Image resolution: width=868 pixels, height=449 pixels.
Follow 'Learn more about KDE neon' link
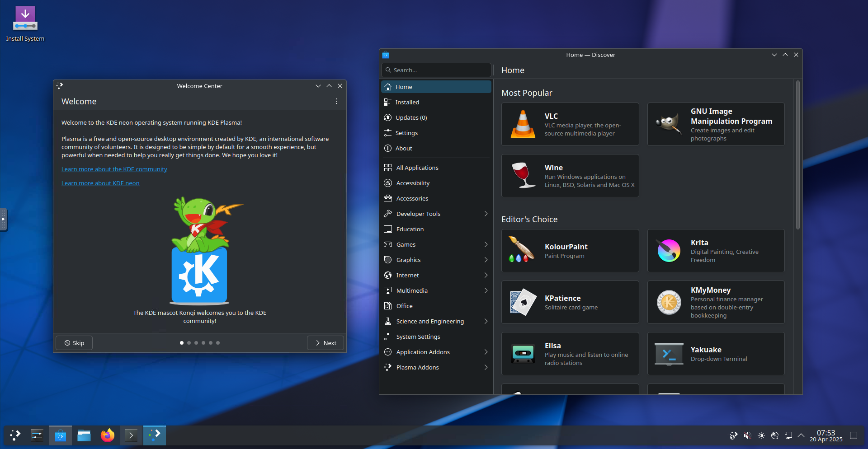pos(100,183)
